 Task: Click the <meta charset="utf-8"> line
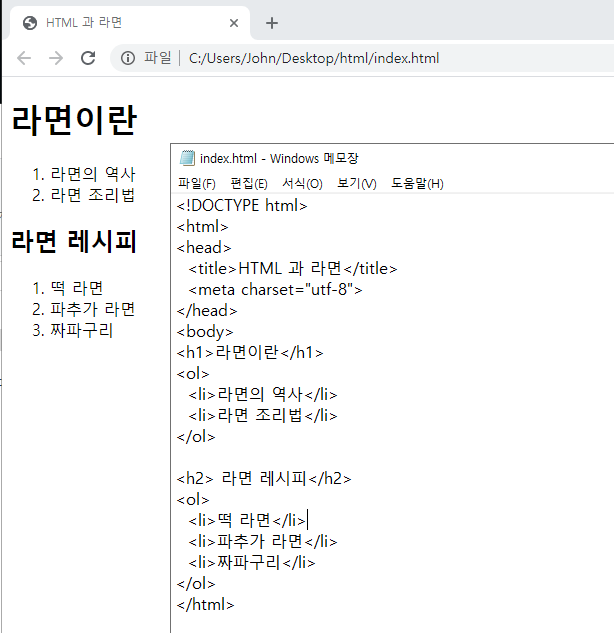(275, 289)
